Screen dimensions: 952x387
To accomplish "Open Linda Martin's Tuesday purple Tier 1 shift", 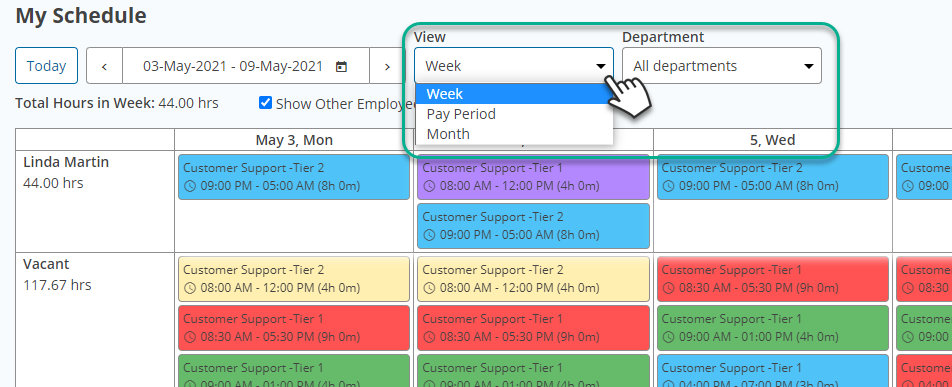I will click(534, 177).
